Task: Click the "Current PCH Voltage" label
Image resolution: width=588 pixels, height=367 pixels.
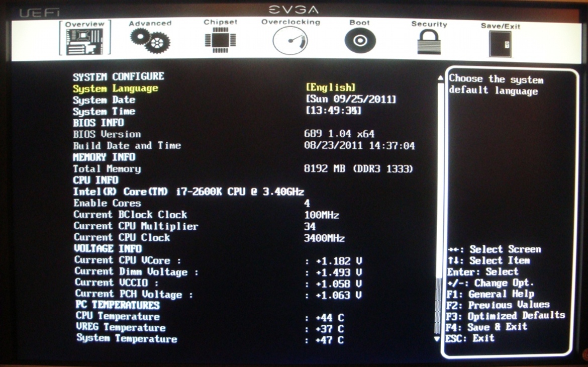Action: (134, 294)
